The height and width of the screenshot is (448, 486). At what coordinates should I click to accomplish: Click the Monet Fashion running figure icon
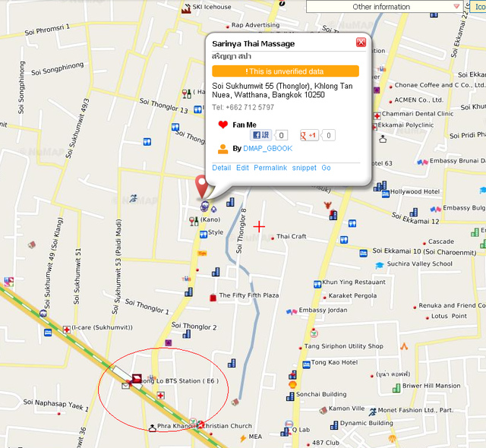point(372,412)
